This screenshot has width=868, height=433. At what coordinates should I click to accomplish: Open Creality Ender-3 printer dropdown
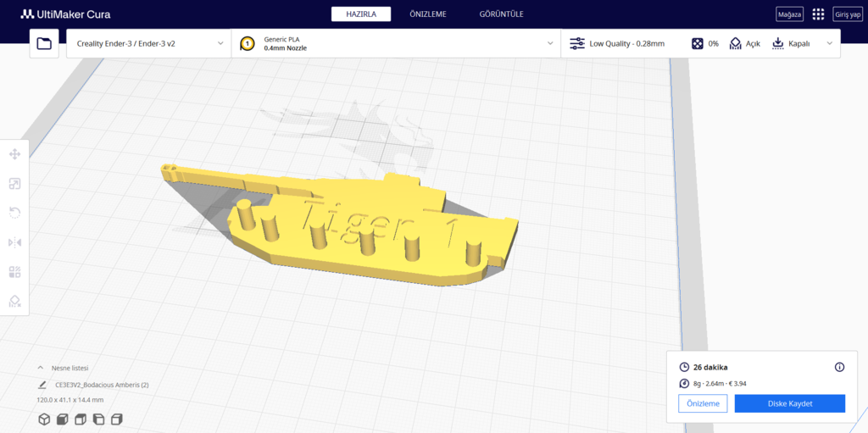pyautogui.click(x=149, y=43)
